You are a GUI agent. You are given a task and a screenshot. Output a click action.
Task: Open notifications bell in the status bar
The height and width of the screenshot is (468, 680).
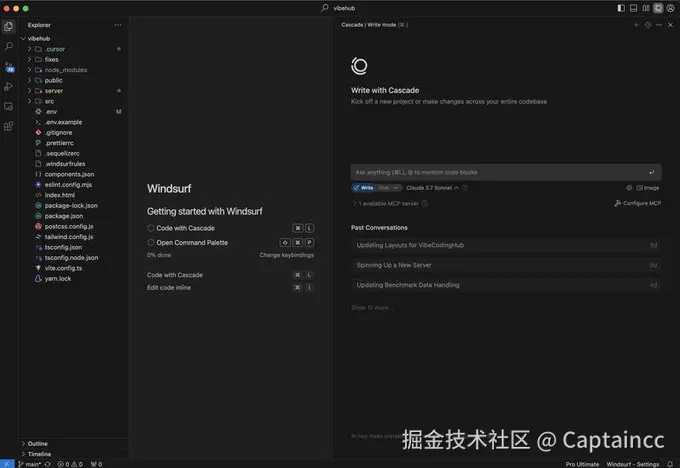[x=670, y=464]
